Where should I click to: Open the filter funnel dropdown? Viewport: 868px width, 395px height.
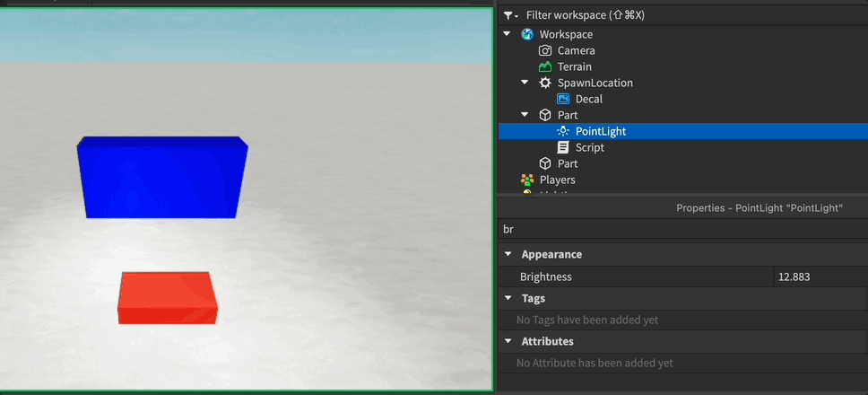[x=510, y=15]
